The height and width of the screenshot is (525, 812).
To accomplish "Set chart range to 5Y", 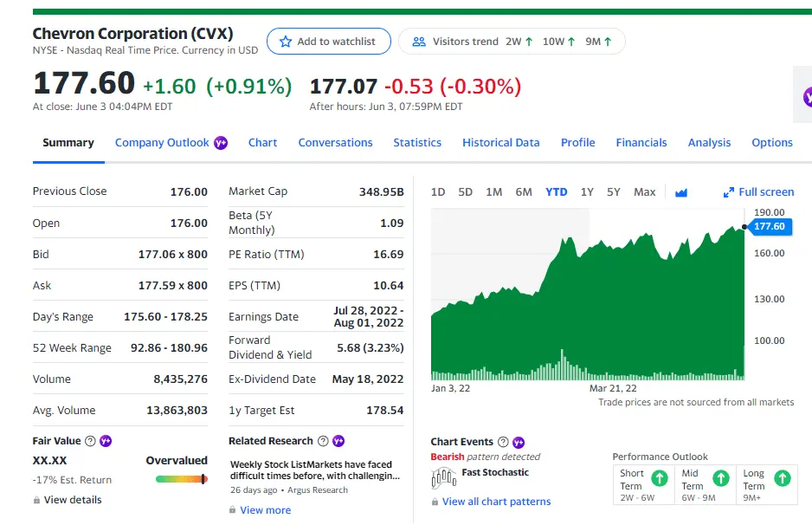I will tap(613, 192).
